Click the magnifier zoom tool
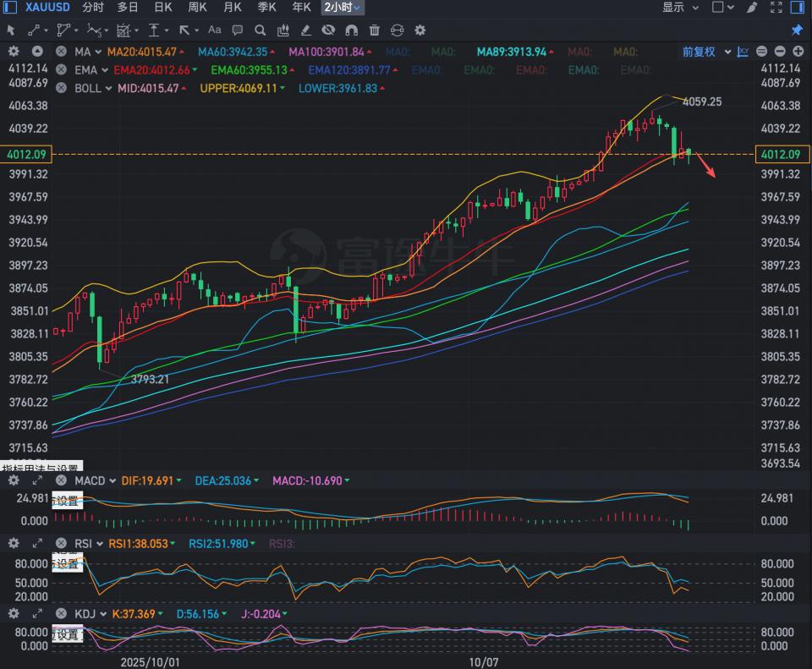This screenshot has height=669, width=812. [261, 30]
